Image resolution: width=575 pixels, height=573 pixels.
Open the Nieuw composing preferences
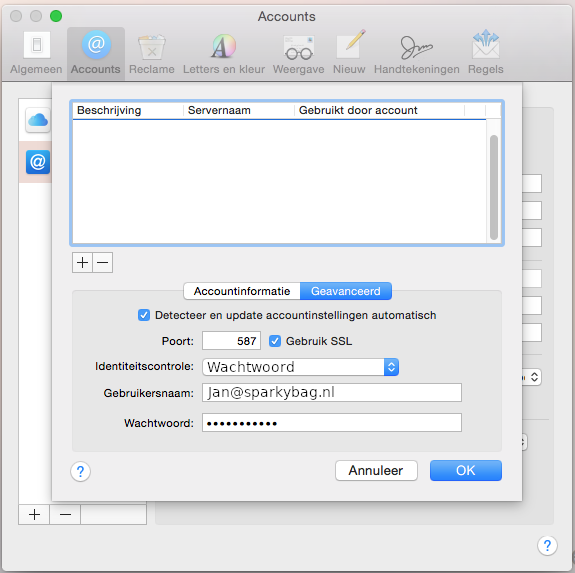(x=349, y=53)
